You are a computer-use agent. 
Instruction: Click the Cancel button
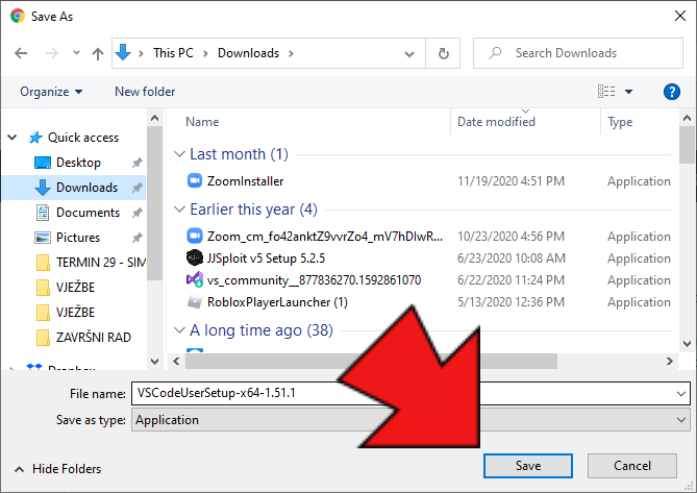[632, 466]
